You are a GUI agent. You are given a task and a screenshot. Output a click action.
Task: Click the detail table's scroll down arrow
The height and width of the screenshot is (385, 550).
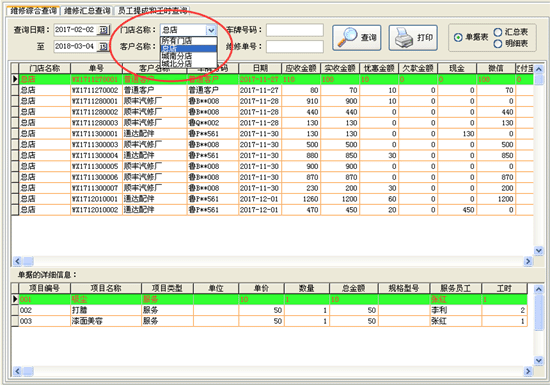[539, 360]
